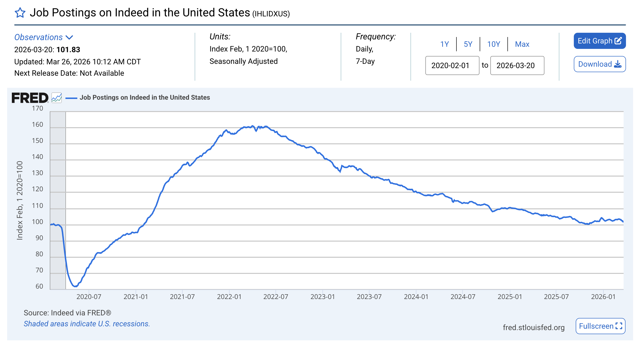Open the chart in Fullscreen
The height and width of the screenshot is (346, 644).
click(600, 326)
